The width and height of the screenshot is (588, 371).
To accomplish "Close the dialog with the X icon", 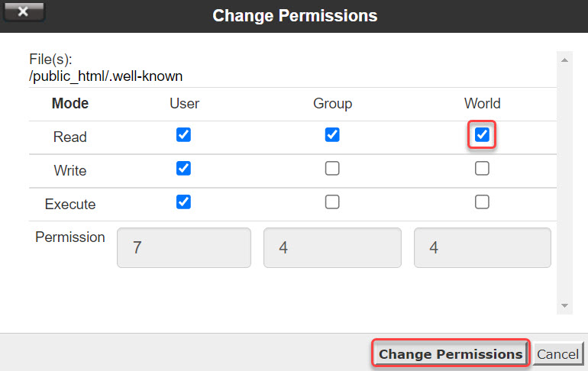I will point(23,11).
